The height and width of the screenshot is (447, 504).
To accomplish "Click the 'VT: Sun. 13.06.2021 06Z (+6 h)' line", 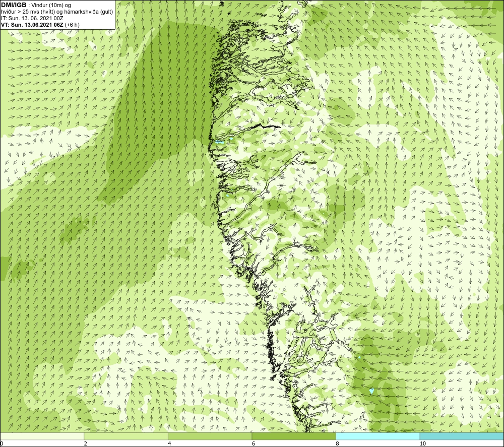I will [x=40, y=25].
